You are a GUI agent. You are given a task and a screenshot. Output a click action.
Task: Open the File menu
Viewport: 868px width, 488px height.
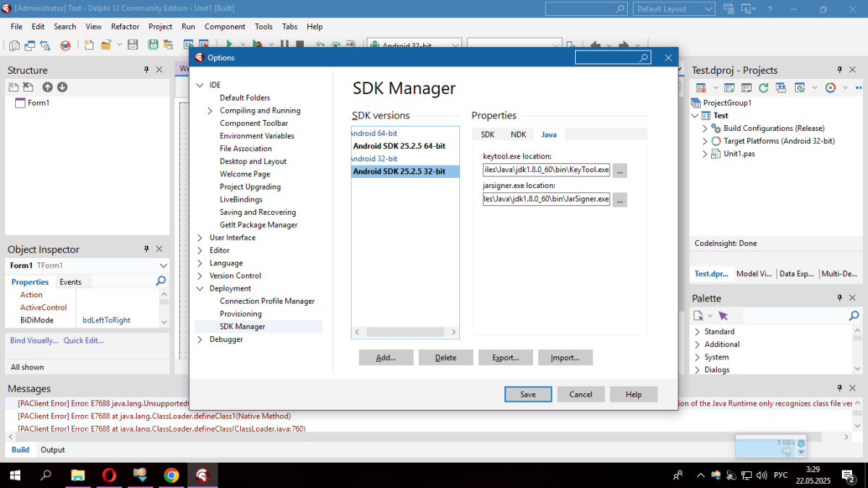[x=17, y=27]
